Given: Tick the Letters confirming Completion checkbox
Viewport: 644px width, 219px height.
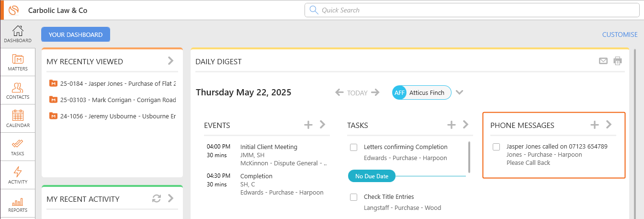Looking at the screenshot, I should pos(354,147).
